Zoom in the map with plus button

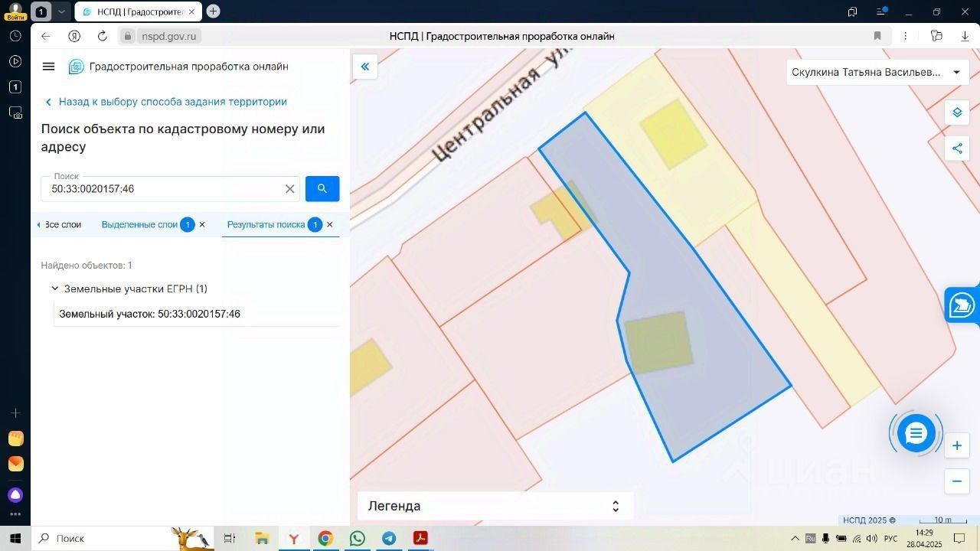957,445
